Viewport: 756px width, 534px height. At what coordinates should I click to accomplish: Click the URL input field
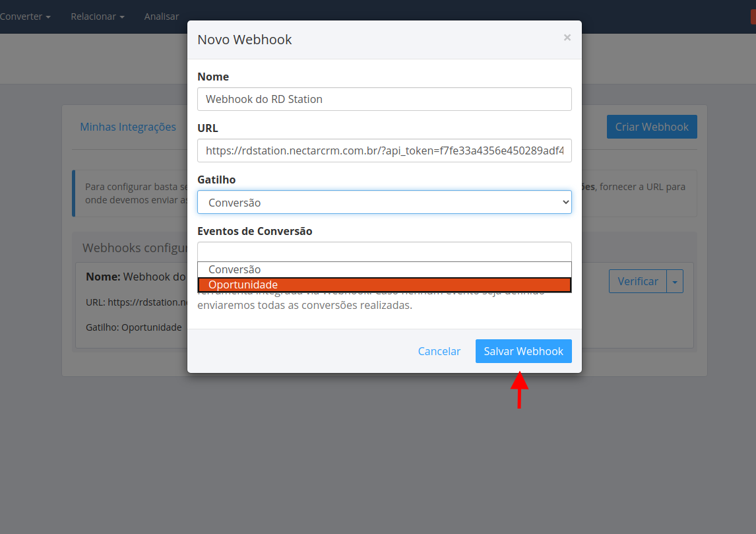point(385,150)
